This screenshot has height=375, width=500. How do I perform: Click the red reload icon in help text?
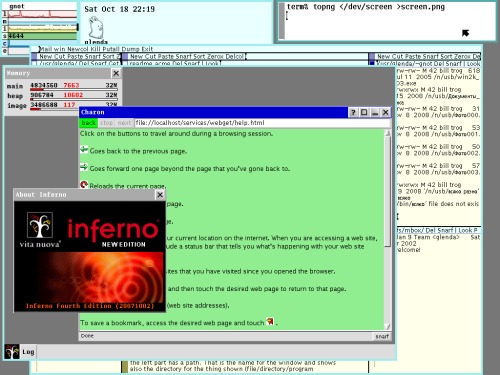[x=84, y=184]
